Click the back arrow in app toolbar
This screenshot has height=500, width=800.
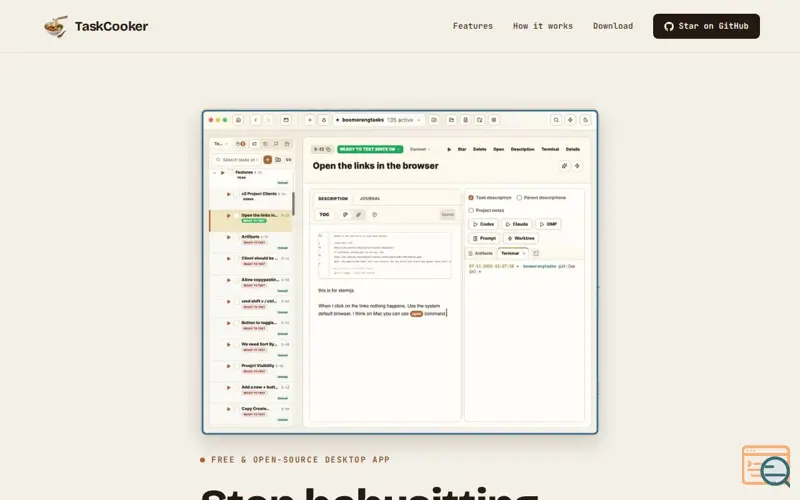point(256,120)
